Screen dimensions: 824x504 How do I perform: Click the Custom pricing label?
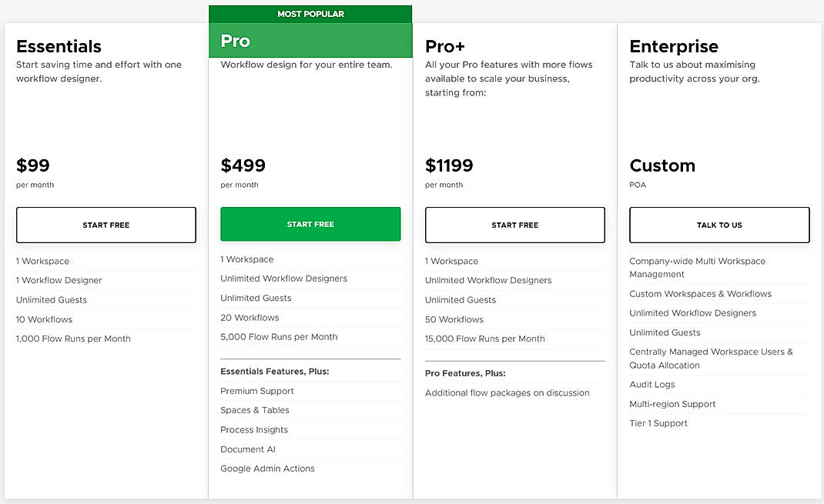pos(662,165)
